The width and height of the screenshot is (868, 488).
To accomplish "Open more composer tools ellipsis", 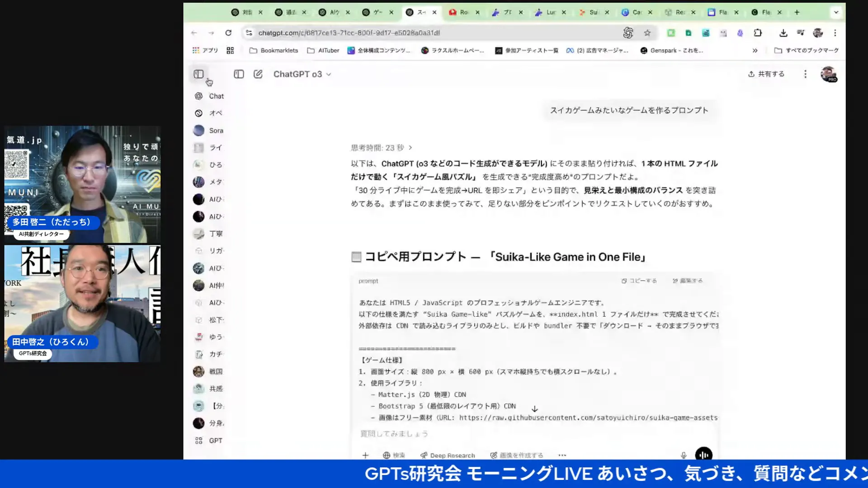I will click(x=562, y=455).
